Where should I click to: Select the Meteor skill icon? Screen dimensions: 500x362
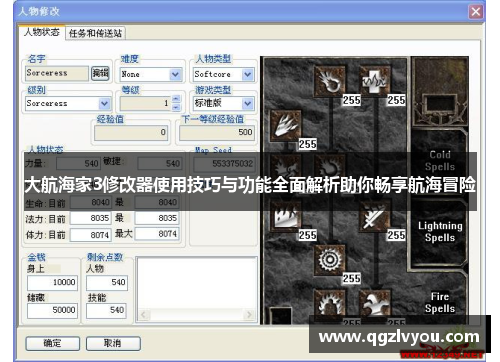pos(329,260)
